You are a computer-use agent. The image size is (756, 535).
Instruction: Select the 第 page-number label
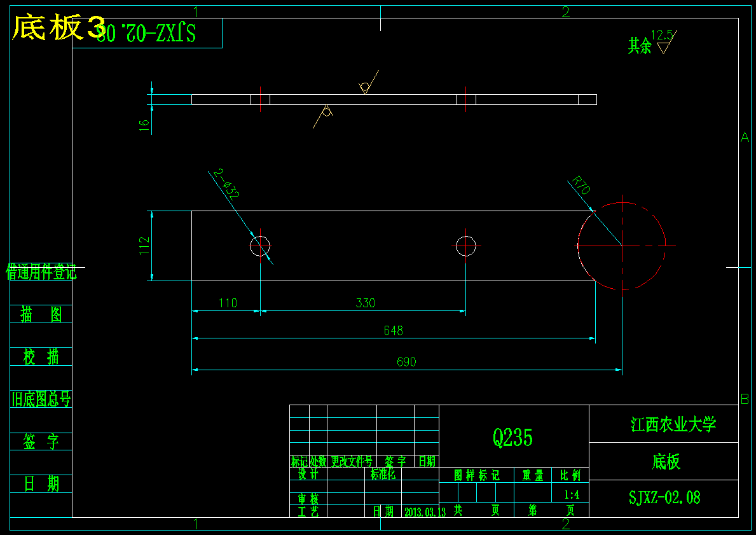coord(533,510)
